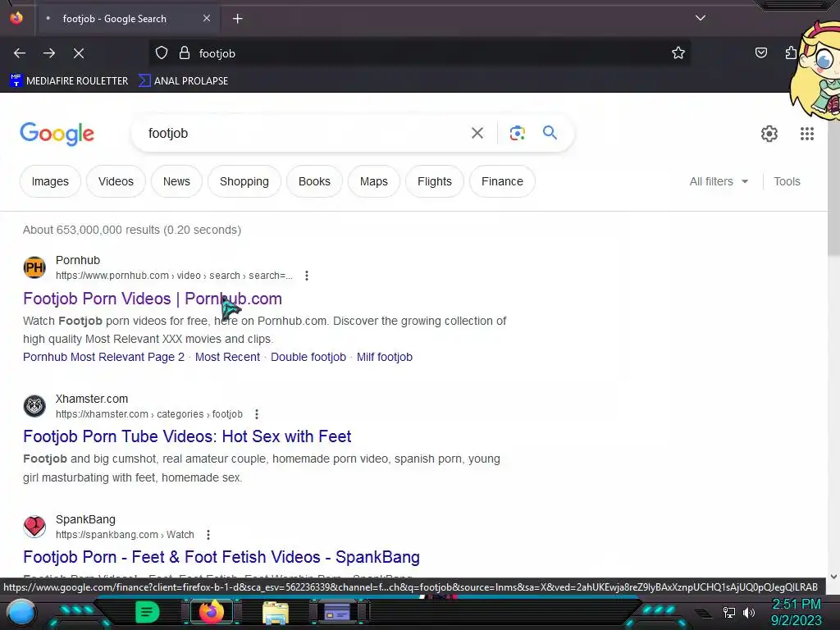The width and height of the screenshot is (840, 630).
Task: Switch to the Flights filter
Action: pos(435,181)
